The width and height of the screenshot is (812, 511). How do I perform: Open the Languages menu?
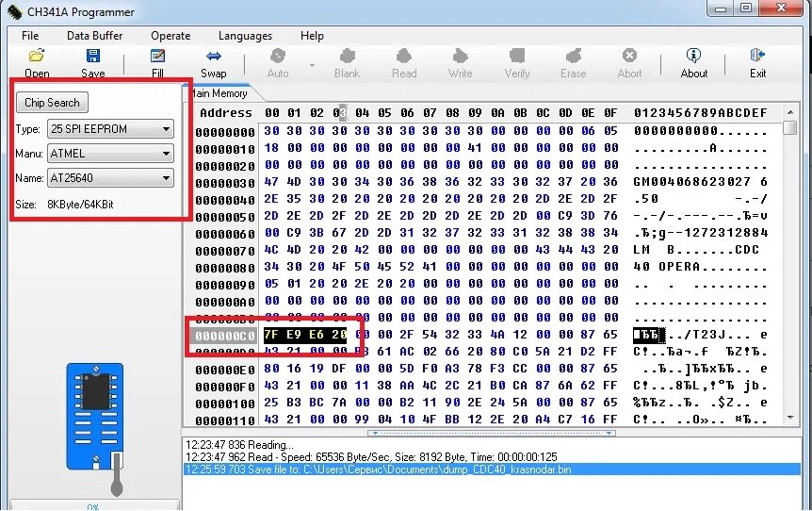(x=245, y=36)
